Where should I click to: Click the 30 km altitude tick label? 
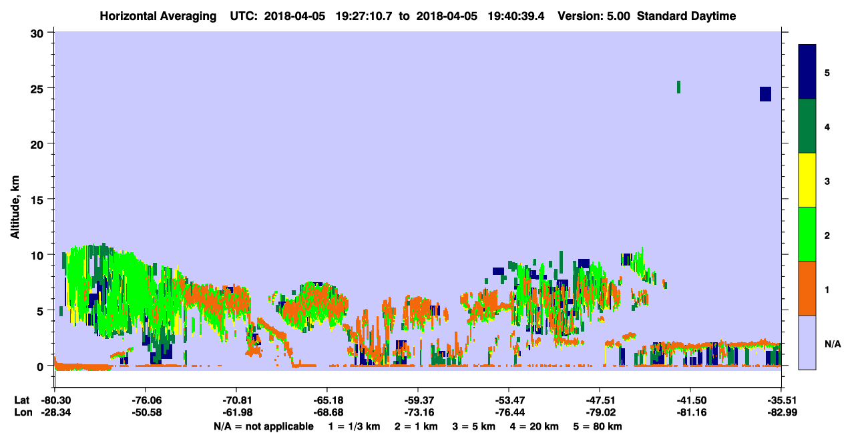[x=39, y=33]
